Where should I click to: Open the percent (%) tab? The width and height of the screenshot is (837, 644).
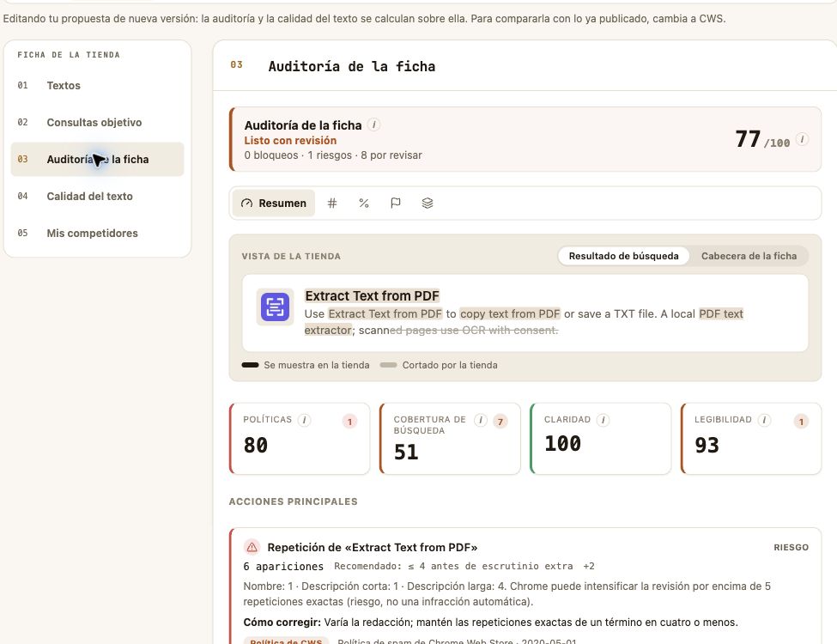[364, 203]
